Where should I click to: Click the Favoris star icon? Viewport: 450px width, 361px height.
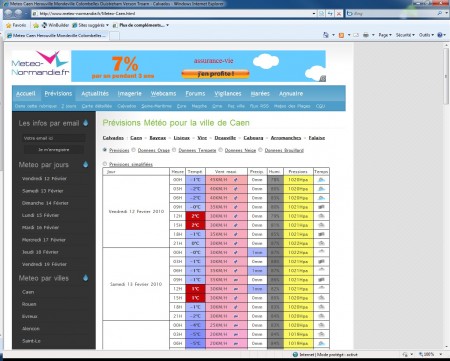point(9,25)
